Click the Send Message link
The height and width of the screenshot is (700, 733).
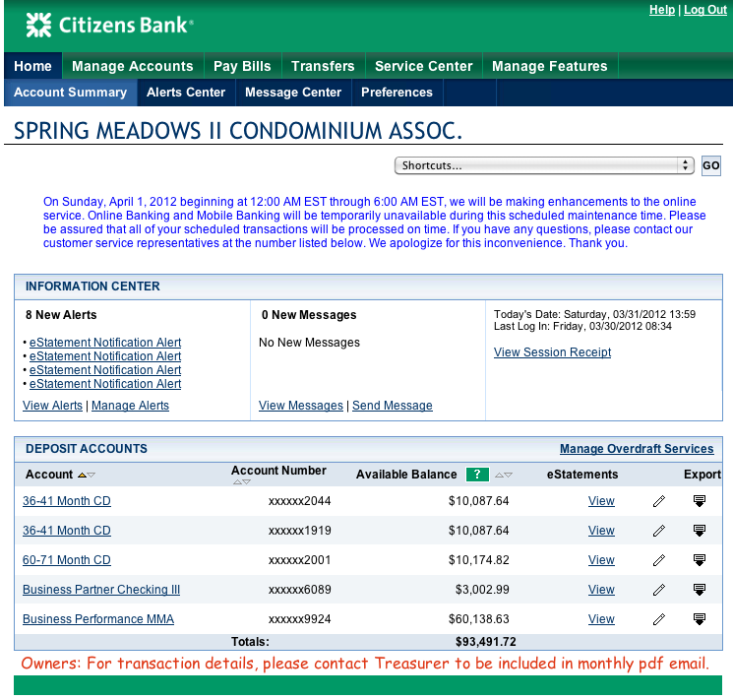point(393,406)
